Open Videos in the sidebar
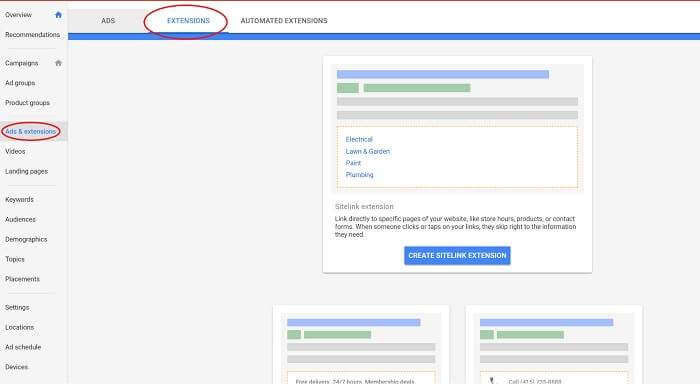Screen dimensions: 700x384 [x=15, y=151]
